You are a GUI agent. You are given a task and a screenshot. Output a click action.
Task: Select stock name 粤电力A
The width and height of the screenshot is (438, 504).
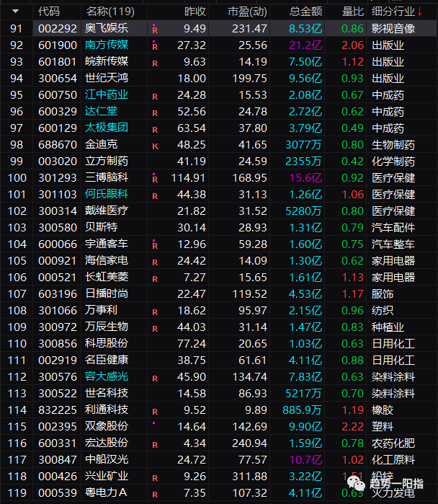[106, 492]
